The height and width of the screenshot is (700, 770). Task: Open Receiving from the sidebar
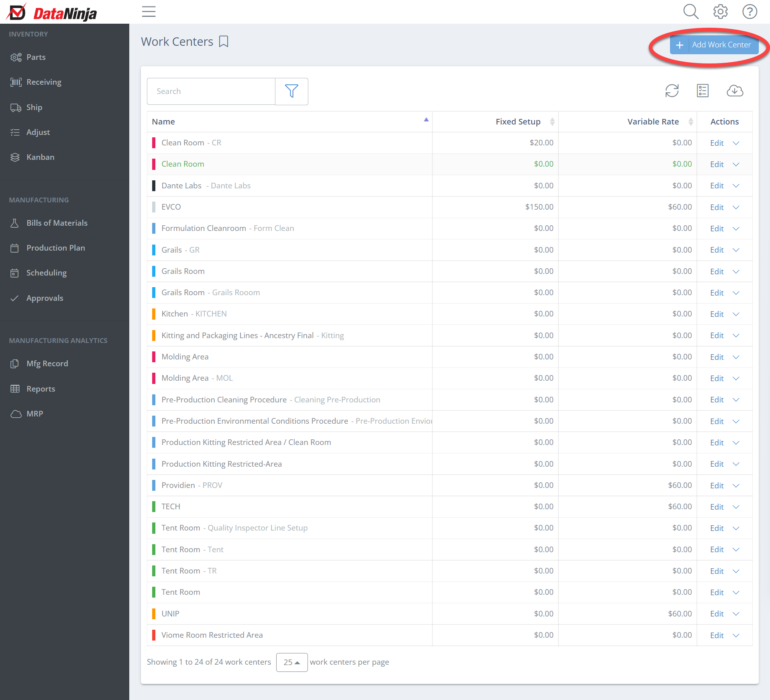pos(44,82)
